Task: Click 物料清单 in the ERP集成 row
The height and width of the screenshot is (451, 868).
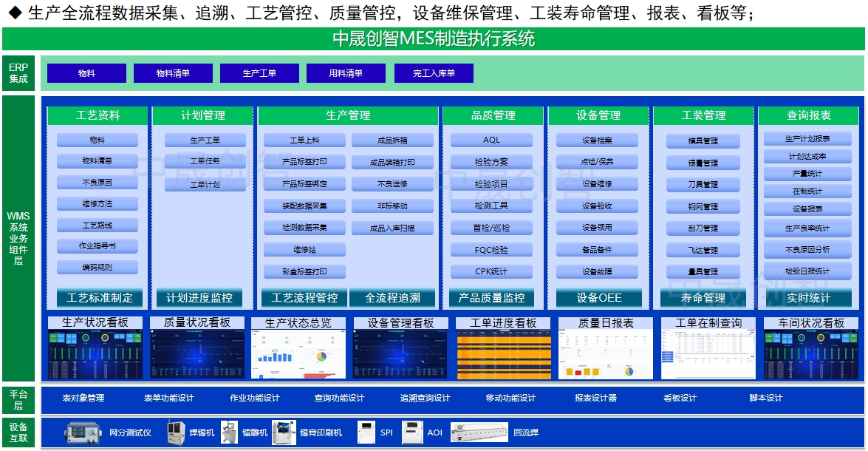Action: pyautogui.click(x=173, y=73)
